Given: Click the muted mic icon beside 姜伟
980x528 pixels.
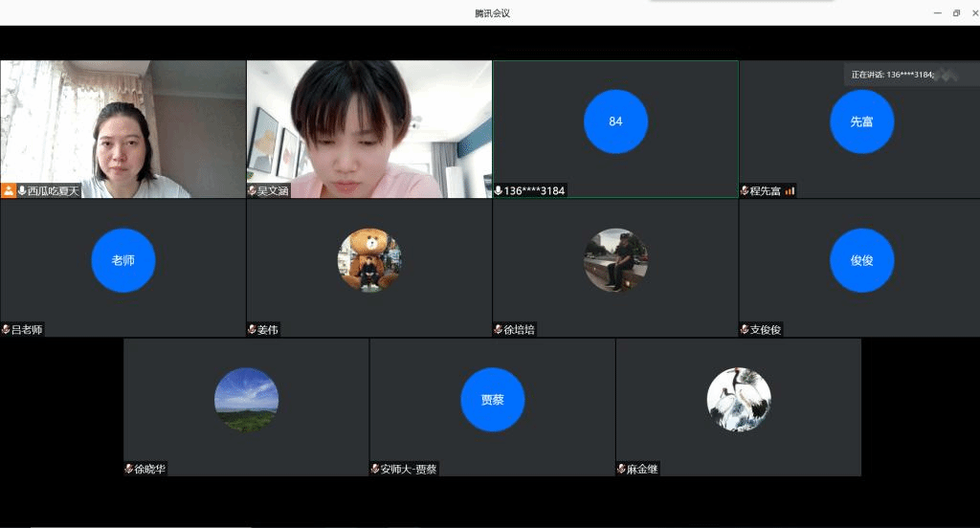Looking at the screenshot, I should click(x=253, y=329).
